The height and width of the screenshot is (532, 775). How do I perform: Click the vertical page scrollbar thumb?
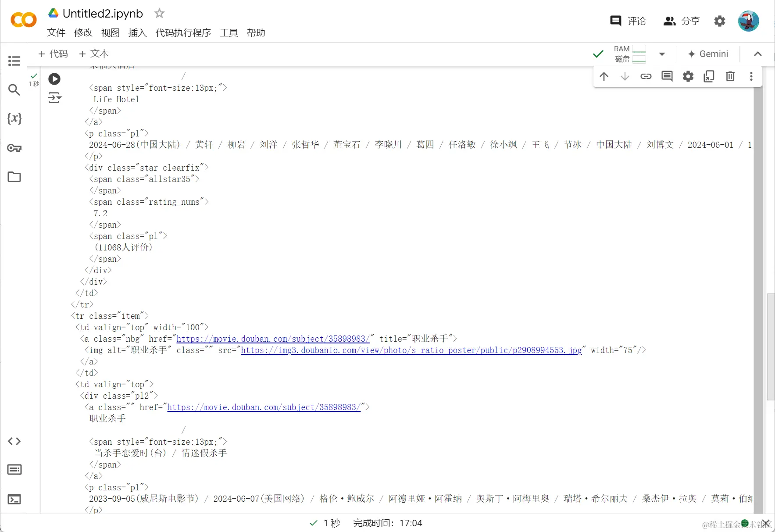[x=771, y=346]
